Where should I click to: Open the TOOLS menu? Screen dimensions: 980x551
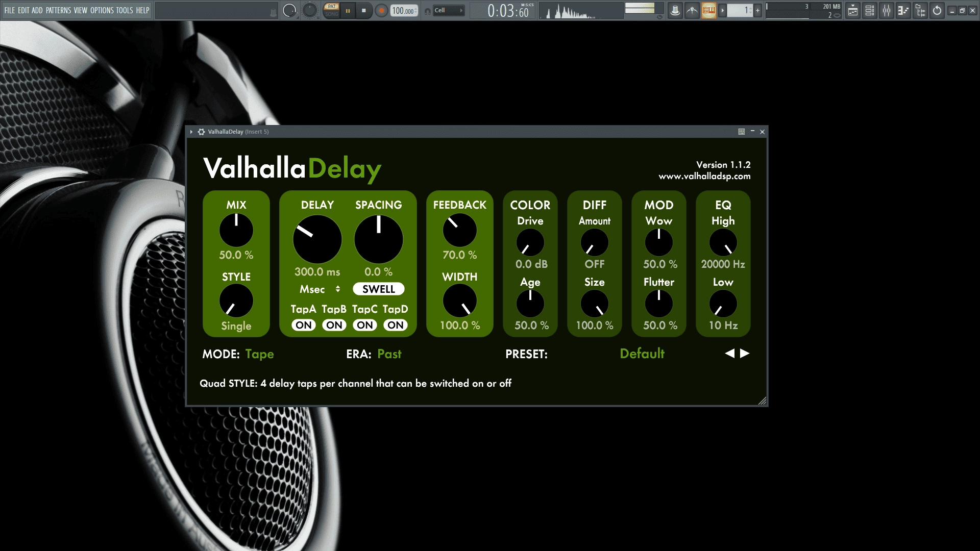(x=125, y=10)
